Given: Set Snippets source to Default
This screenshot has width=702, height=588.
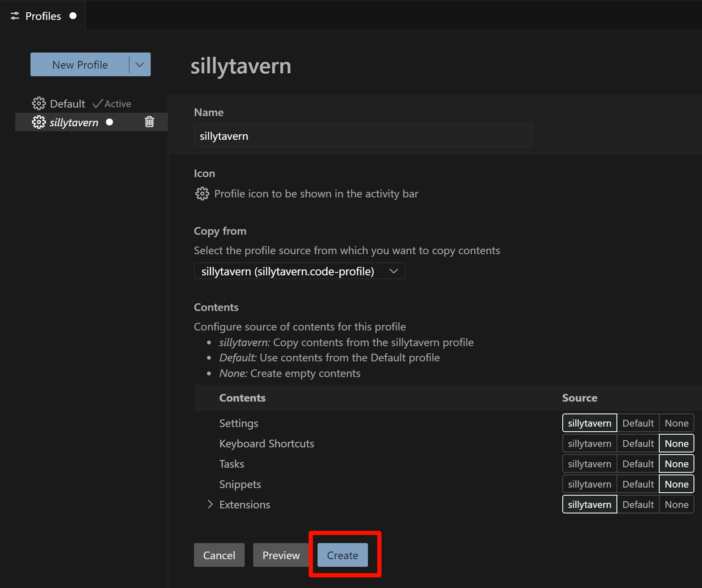Looking at the screenshot, I should tap(638, 484).
